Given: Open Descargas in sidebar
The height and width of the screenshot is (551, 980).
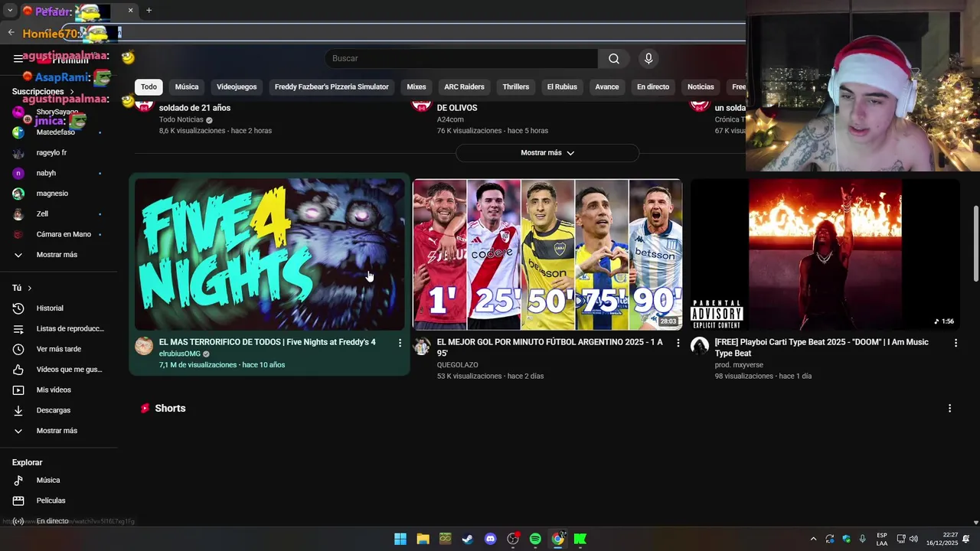Looking at the screenshot, I should point(58,410).
